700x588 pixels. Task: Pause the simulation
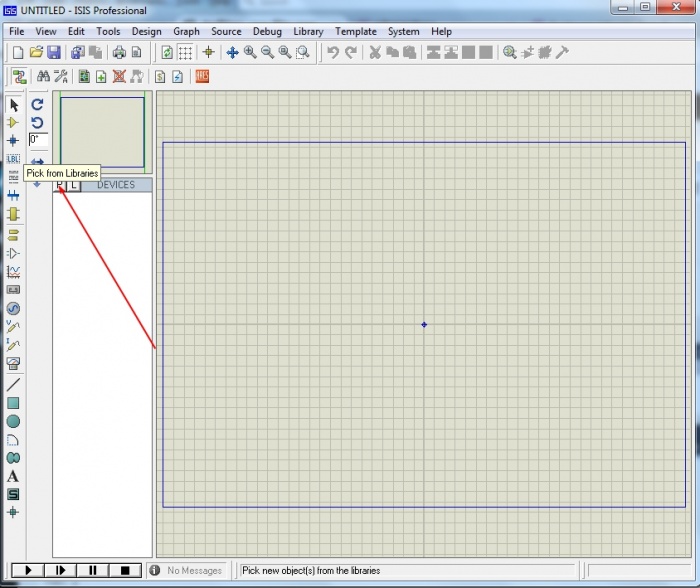tap(93, 570)
